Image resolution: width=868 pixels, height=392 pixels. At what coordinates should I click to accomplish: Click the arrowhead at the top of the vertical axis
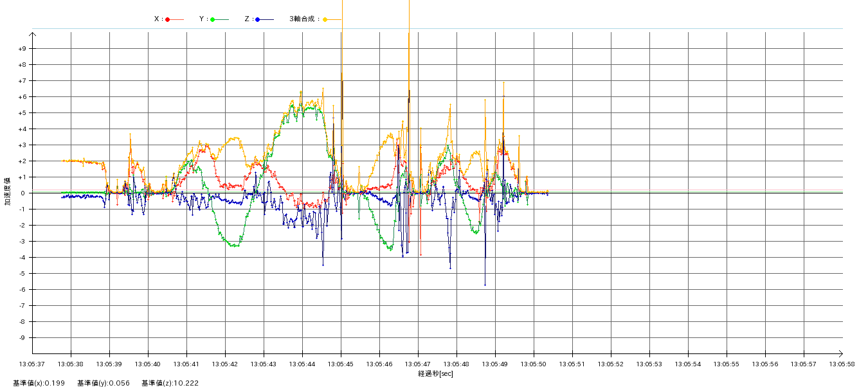33,33
